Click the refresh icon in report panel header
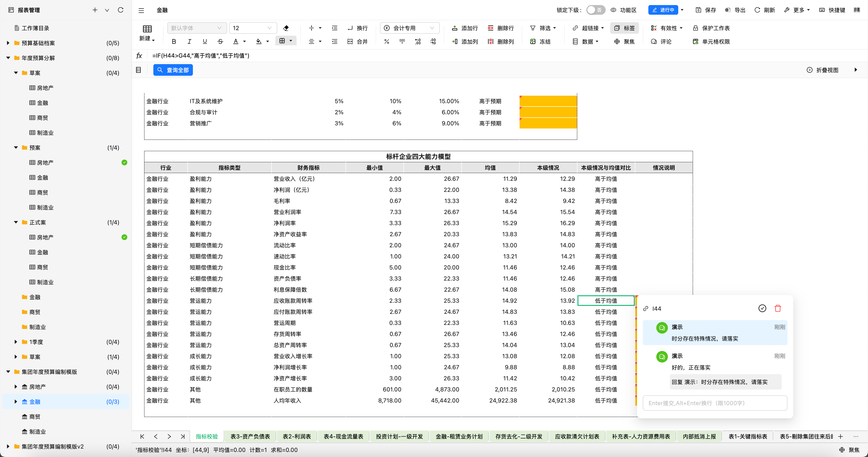Viewport: 868px width, 457px height. click(121, 10)
